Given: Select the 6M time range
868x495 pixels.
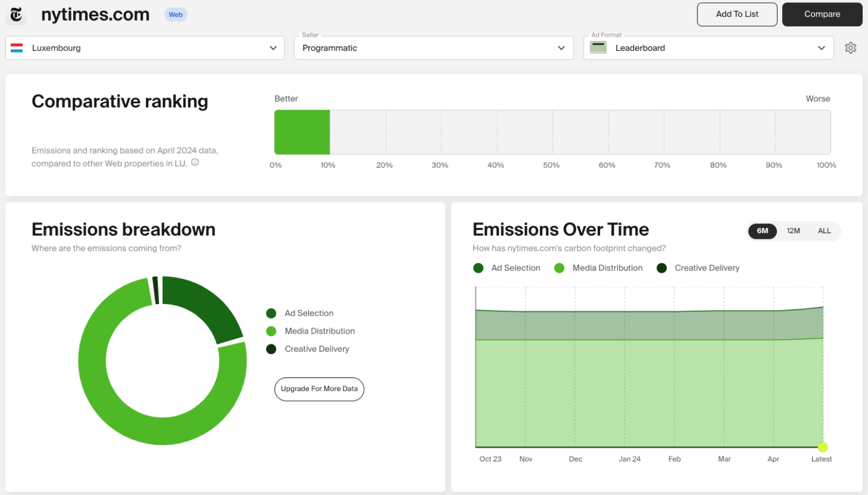Looking at the screenshot, I should click(763, 231).
